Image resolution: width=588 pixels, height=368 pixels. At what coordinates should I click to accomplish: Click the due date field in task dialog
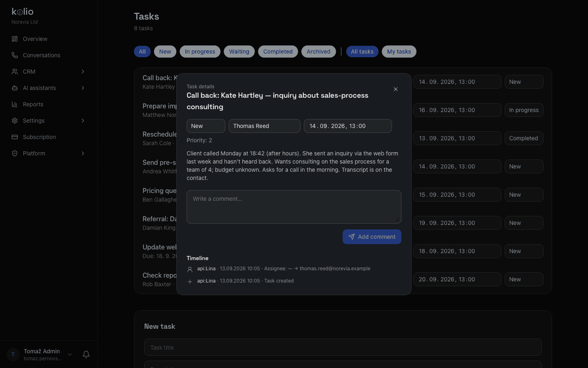348,126
